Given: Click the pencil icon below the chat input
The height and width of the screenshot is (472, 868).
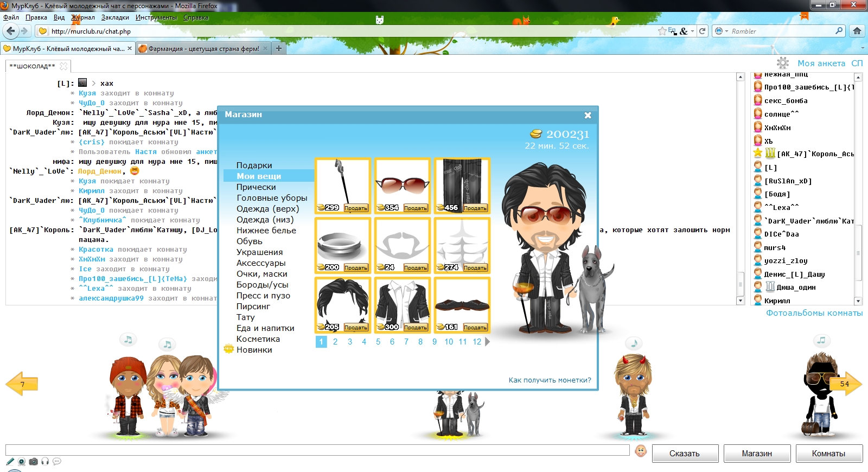Looking at the screenshot, I should [10, 462].
